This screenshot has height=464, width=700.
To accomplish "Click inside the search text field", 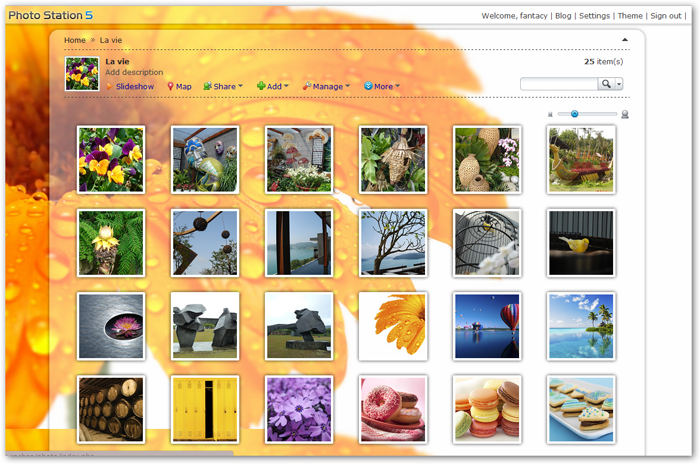I will coord(559,84).
